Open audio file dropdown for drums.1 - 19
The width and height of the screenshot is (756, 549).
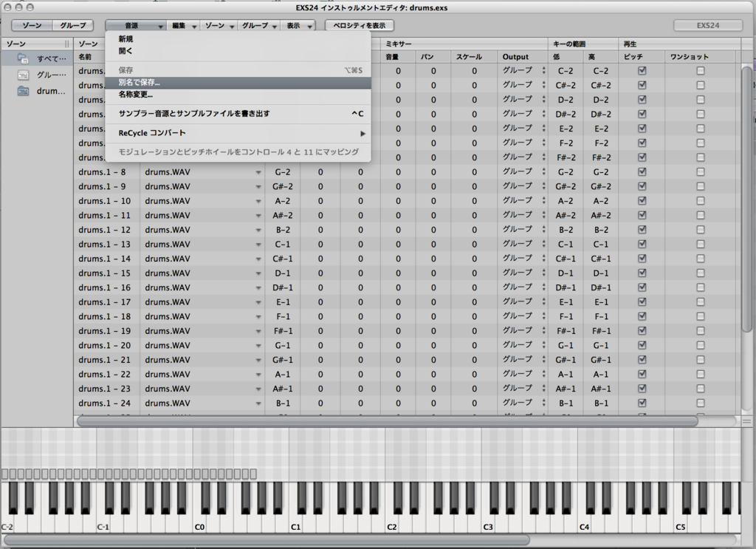(258, 332)
